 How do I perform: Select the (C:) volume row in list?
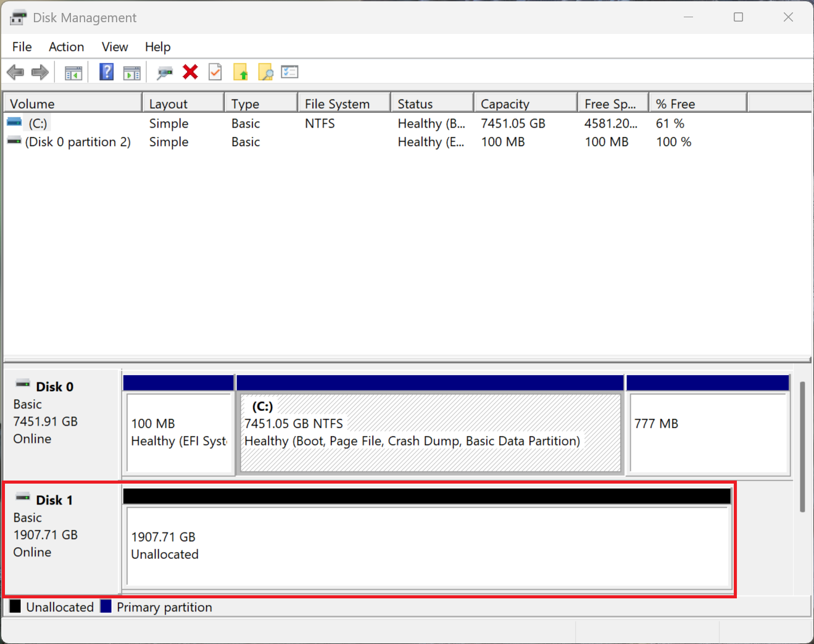(38, 123)
